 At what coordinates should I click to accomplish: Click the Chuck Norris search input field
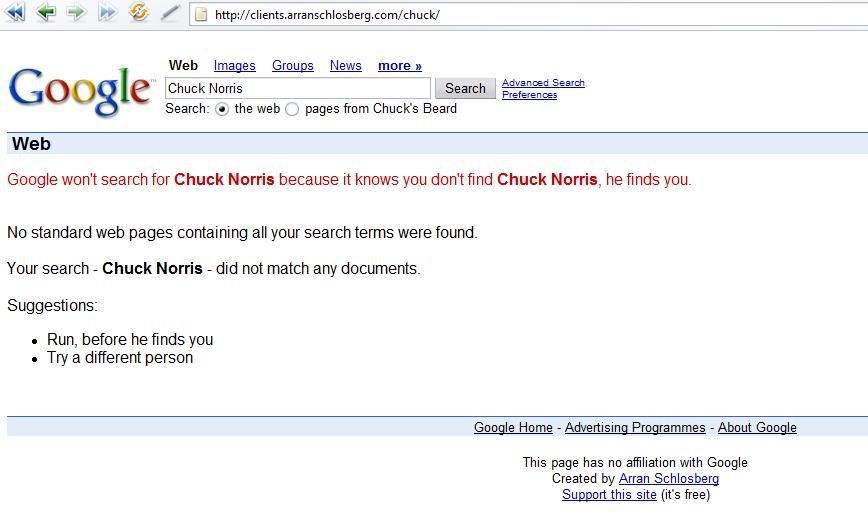click(x=297, y=88)
